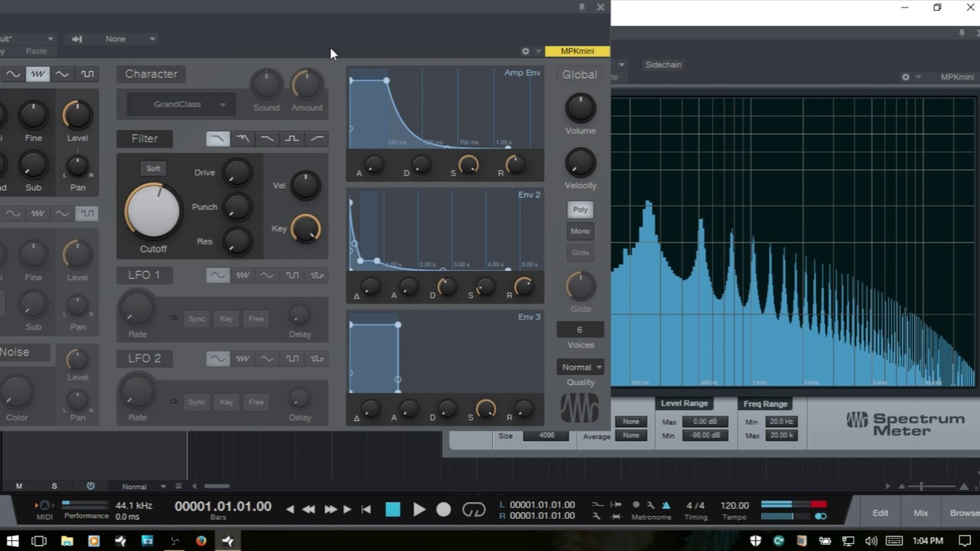The width and height of the screenshot is (980, 551).
Task: Click the Freq Range Min 20.0 Hz field
Action: click(781, 422)
